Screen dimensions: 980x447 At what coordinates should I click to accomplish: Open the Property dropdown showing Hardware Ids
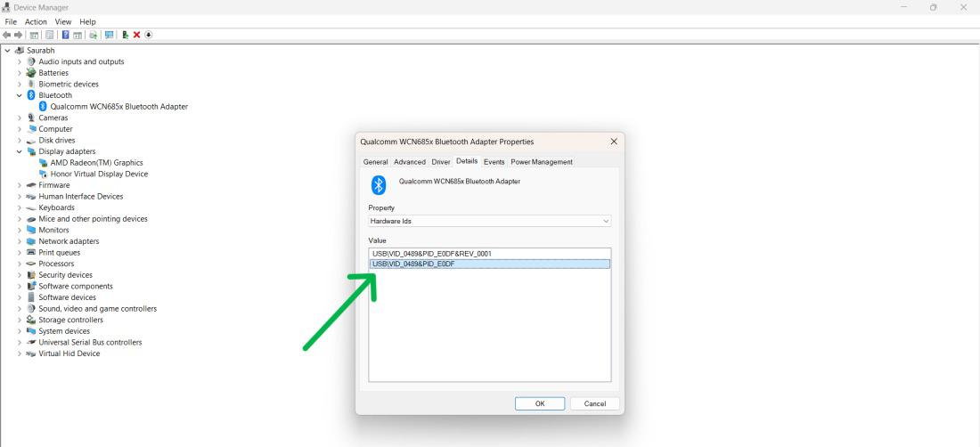(x=489, y=221)
